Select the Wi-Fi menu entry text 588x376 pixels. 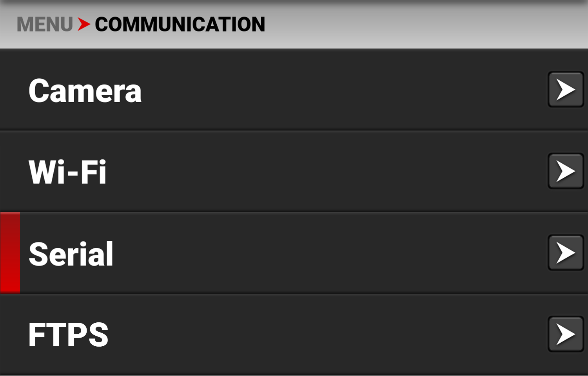tap(67, 172)
